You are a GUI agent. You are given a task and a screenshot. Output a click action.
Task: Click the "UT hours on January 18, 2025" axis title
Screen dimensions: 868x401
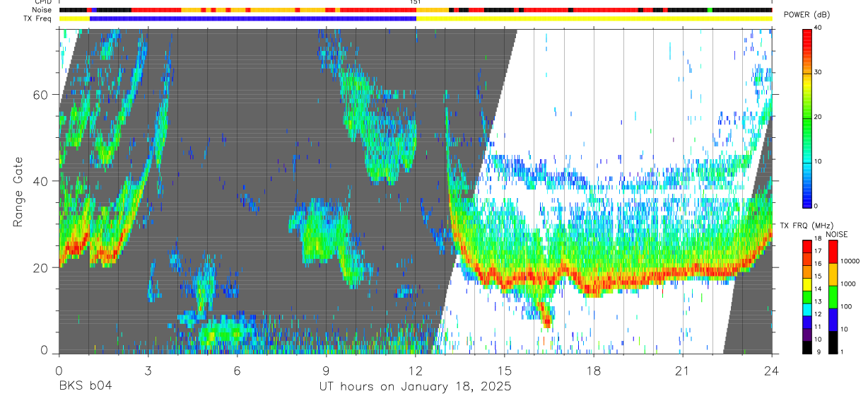(414, 387)
